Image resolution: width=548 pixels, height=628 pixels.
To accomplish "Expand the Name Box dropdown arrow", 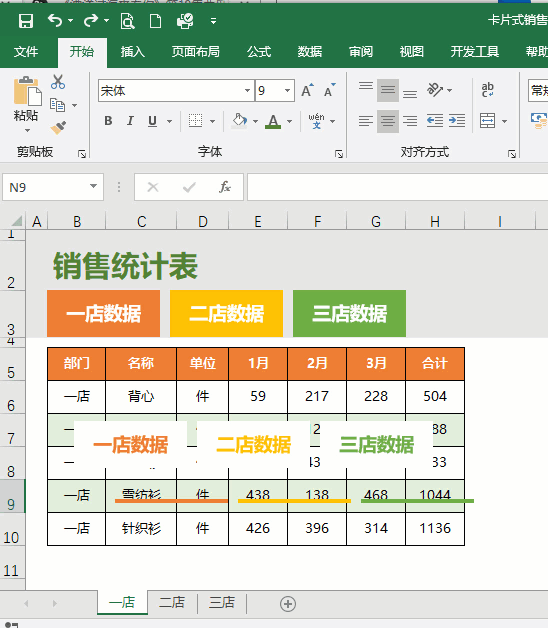I will click(x=93, y=186).
